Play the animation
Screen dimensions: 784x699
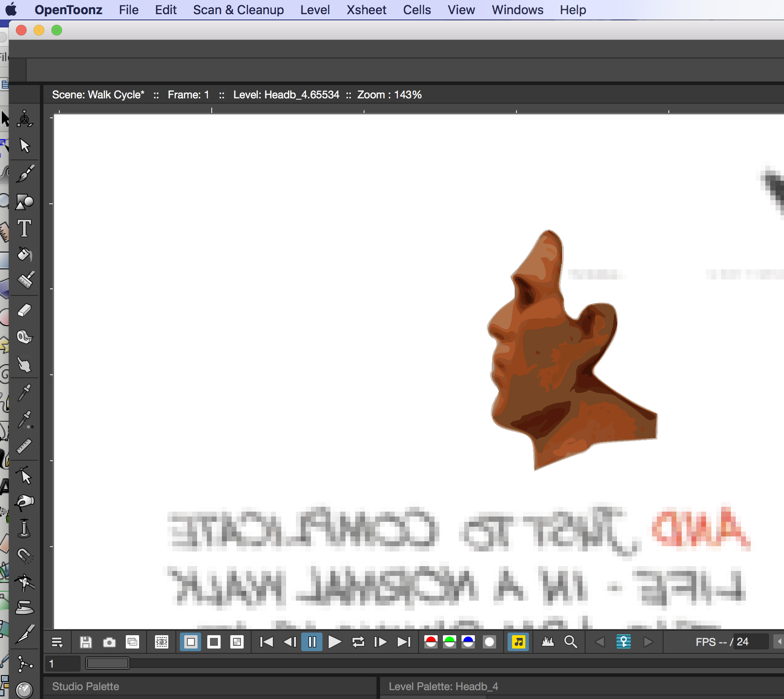(x=334, y=641)
